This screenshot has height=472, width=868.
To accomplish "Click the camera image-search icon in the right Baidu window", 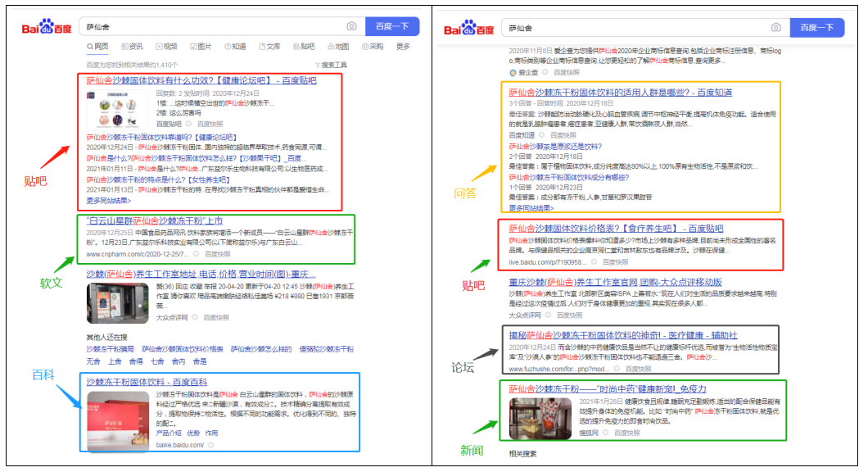I will pyautogui.click(x=776, y=27).
